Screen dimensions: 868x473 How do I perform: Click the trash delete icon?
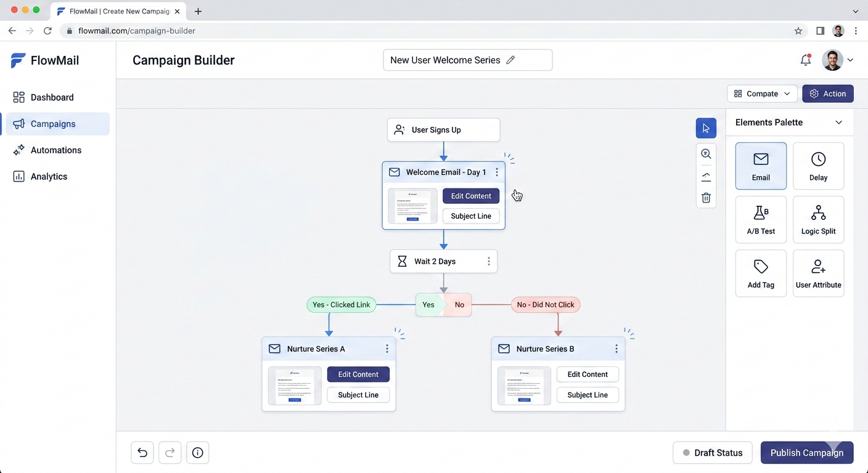[x=706, y=198]
